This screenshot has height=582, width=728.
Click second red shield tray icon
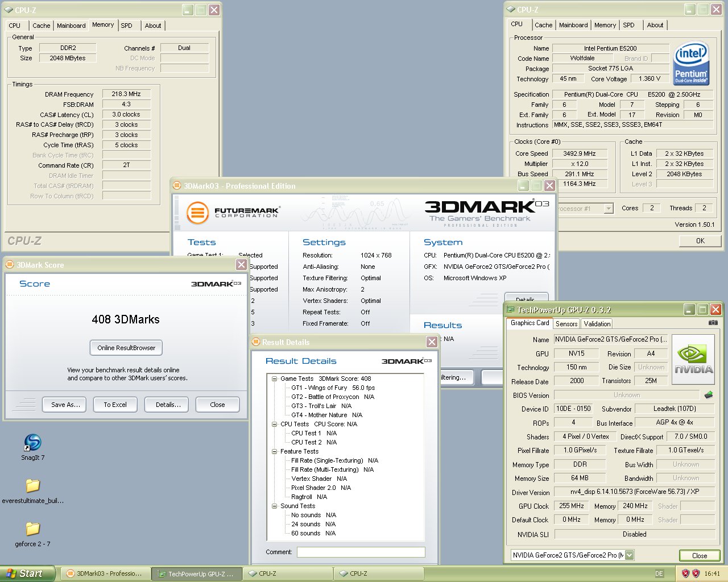click(x=696, y=573)
